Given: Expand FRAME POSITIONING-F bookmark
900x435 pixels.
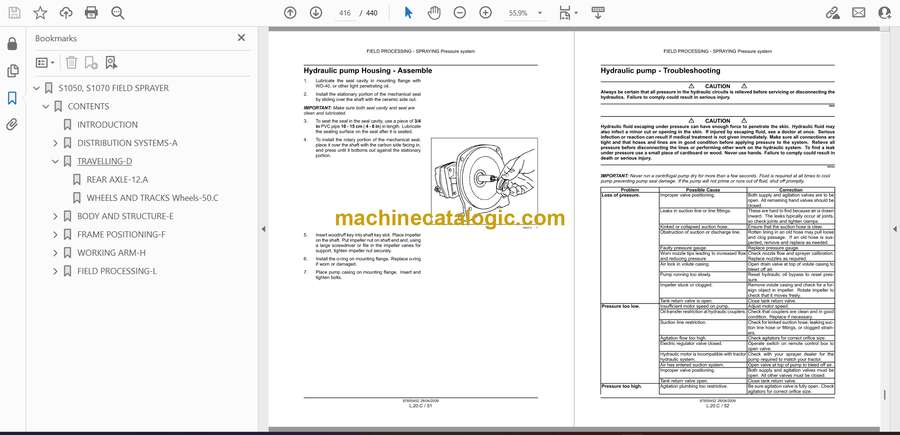Looking at the screenshot, I should pyautogui.click(x=55, y=235).
